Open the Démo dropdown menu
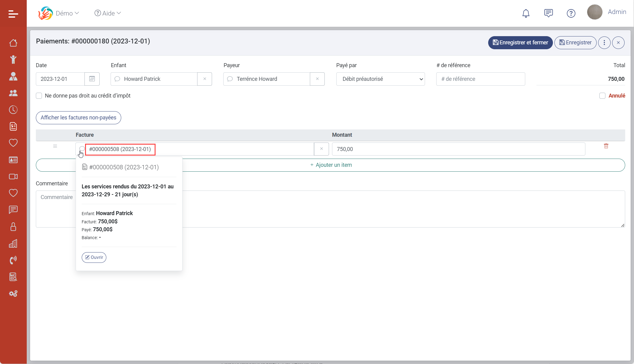 click(x=67, y=13)
